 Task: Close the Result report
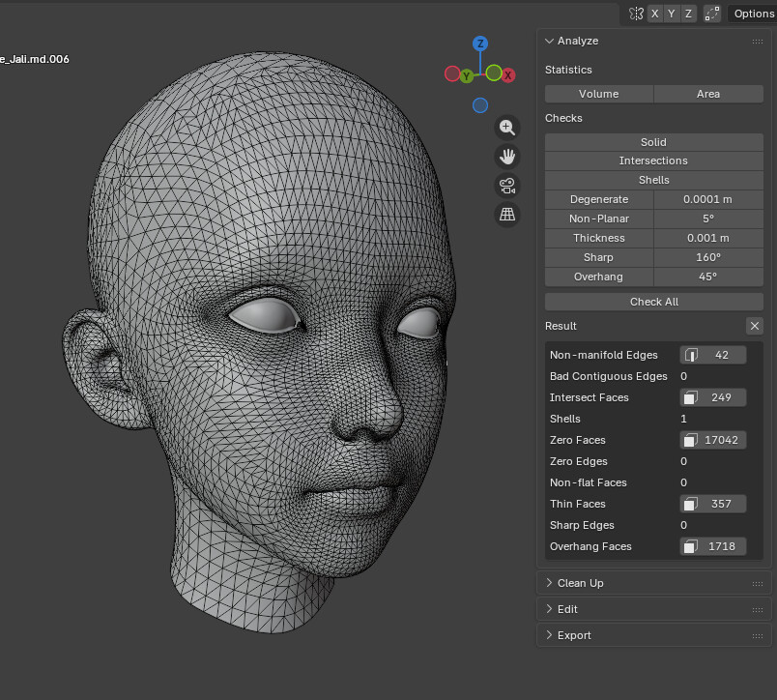point(754,326)
